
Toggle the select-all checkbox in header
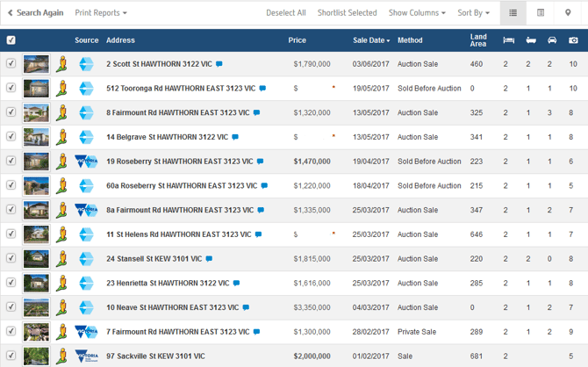tap(11, 40)
